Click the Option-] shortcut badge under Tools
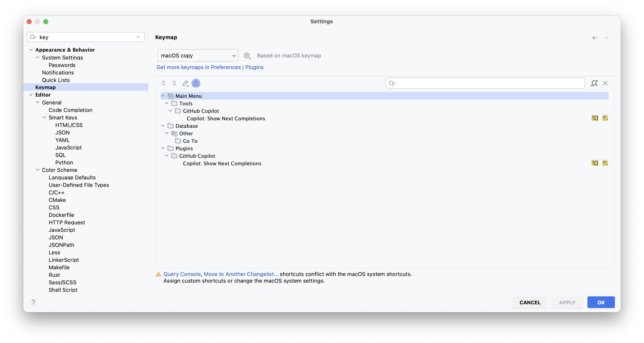Image resolution: width=644 pixels, height=343 pixels. (x=595, y=118)
